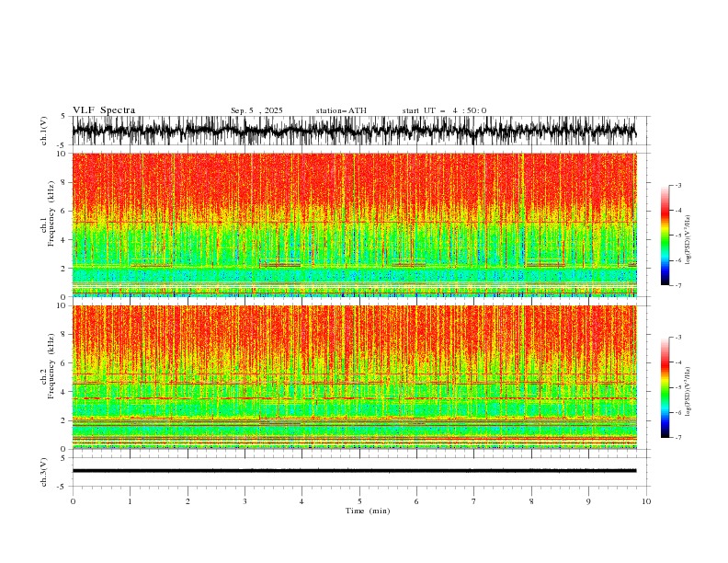
Task: Select the log(PSD) label beside ch.1 colorbar
Action: pos(688,240)
